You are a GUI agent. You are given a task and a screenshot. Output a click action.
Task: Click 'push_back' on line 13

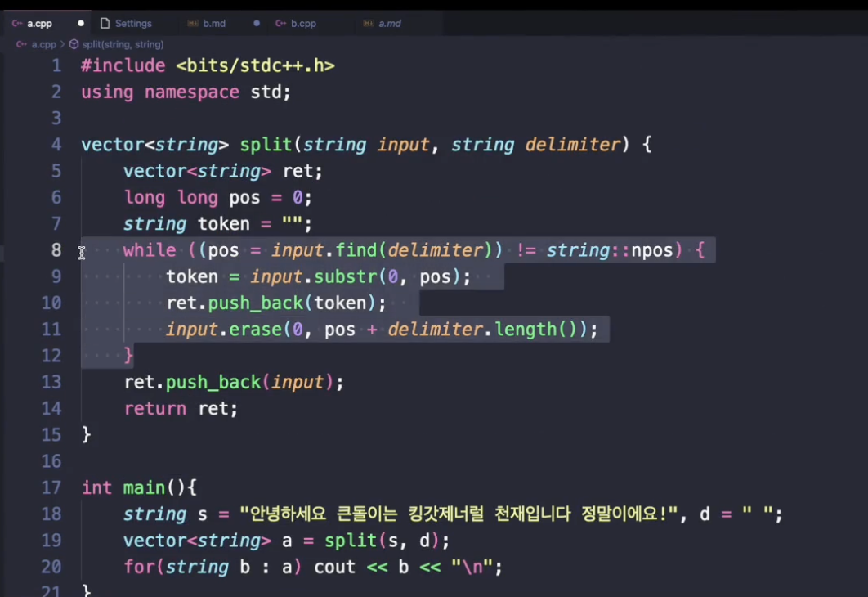[213, 382]
